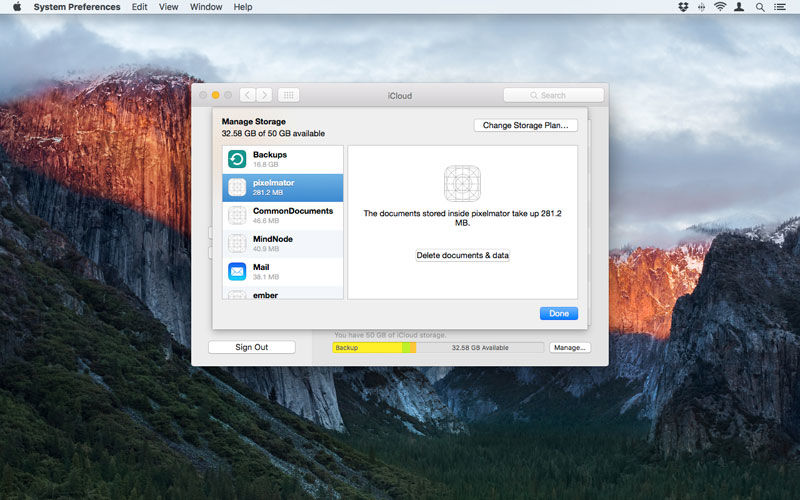Click the user account menu bar icon

click(739, 7)
